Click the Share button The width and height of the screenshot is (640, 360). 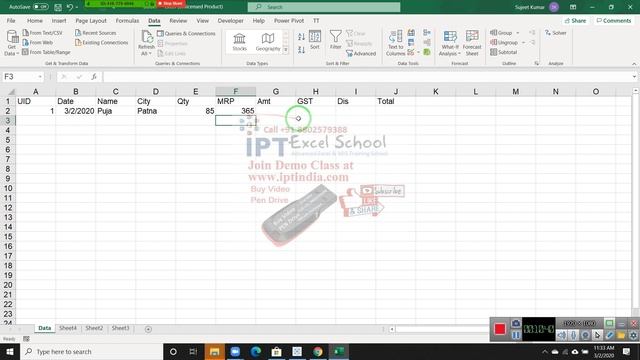tap(575, 20)
